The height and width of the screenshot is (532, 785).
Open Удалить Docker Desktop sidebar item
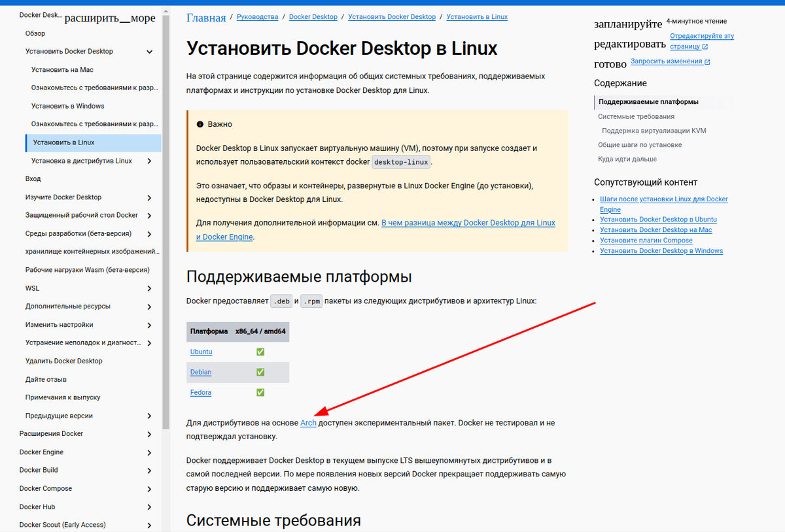coord(64,361)
